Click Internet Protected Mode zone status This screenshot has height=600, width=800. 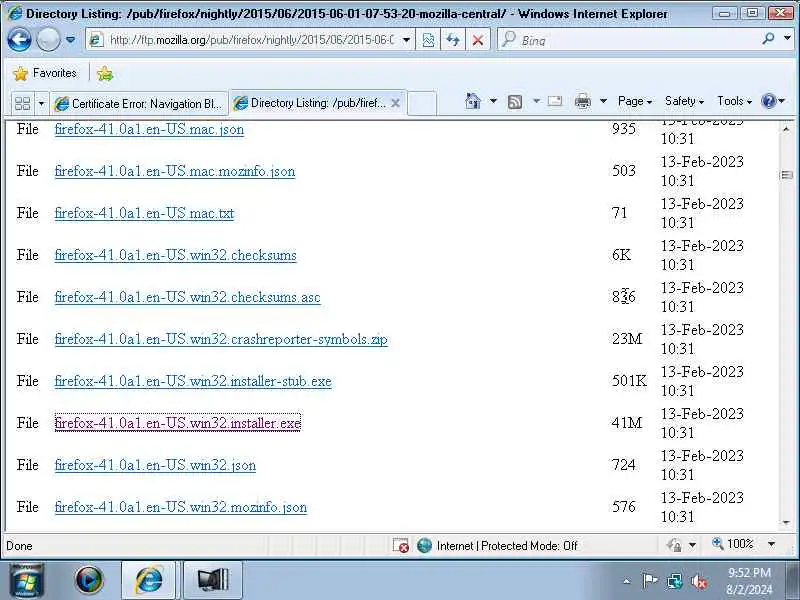(497, 545)
